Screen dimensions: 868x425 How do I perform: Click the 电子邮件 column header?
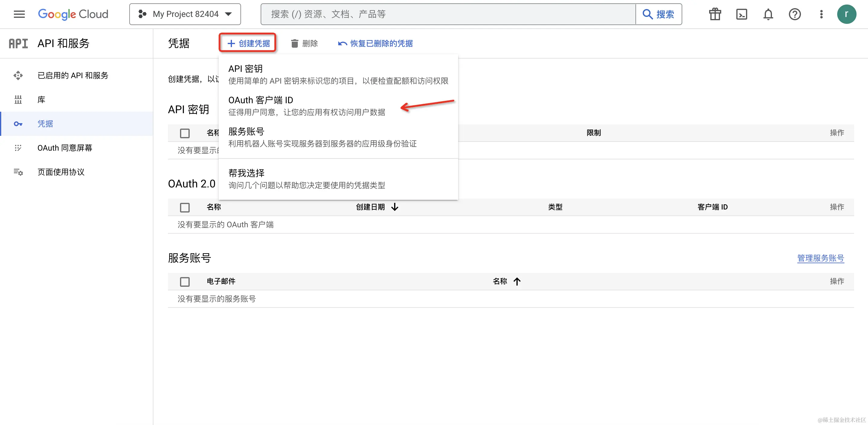point(221,281)
